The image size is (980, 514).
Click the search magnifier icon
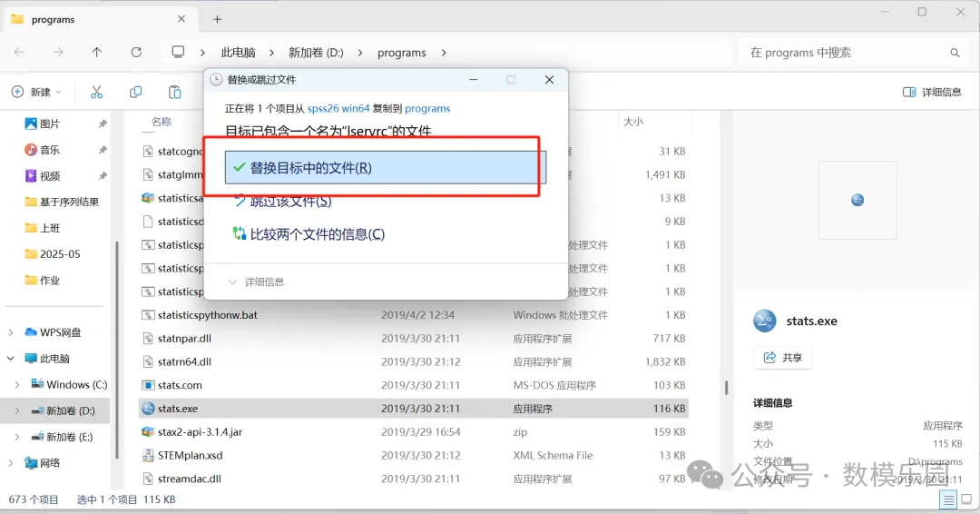955,54
